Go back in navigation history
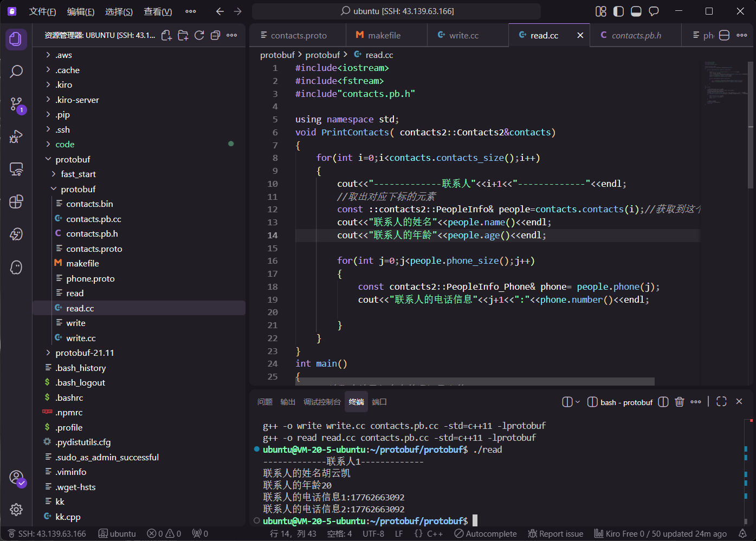This screenshot has width=756, height=541. pyautogui.click(x=219, y=11)
